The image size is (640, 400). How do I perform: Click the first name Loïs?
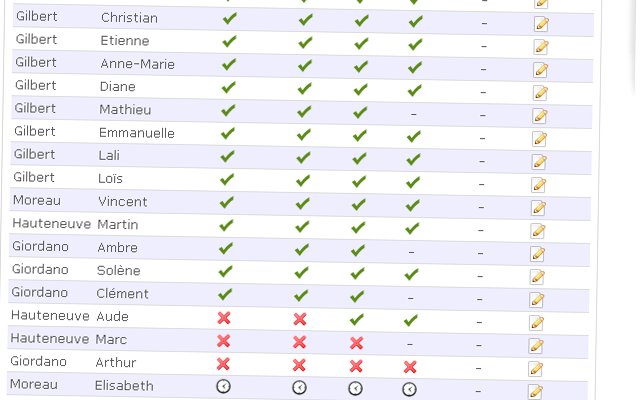tap(111, 178)
